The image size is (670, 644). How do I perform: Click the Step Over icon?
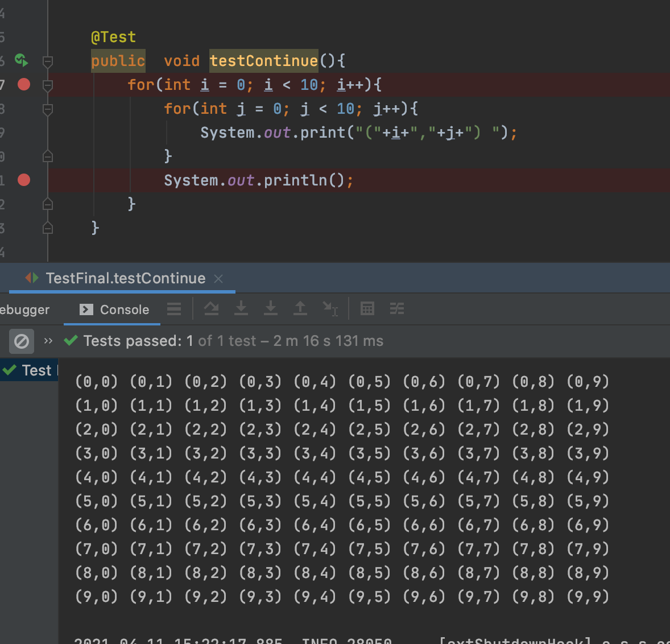click(212, 308)
